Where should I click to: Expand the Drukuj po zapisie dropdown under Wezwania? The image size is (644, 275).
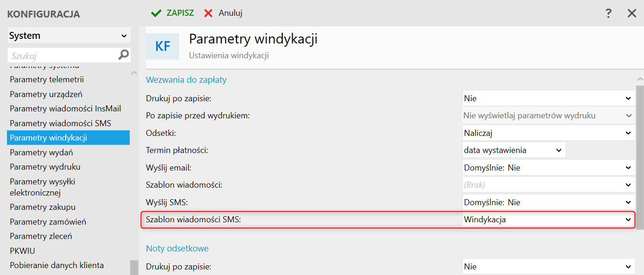(549, 98)
